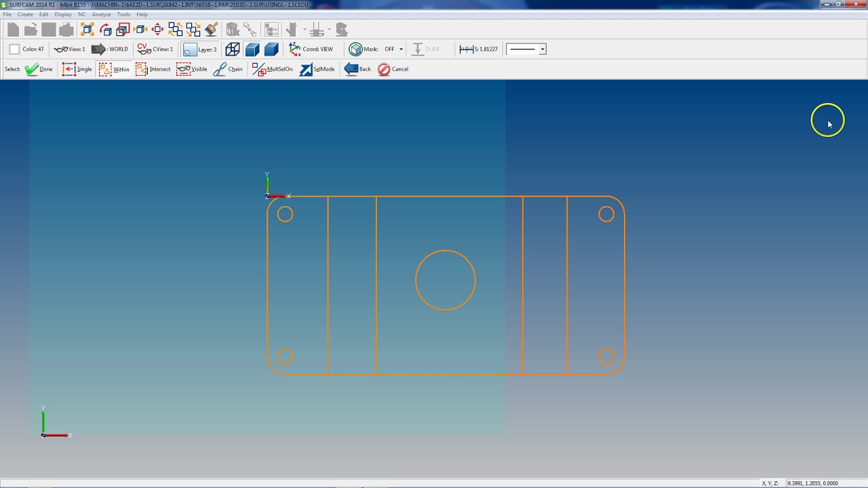This screenshot has width=868, height=488.
Task: Click the CView: 1 button
Action: click(x=155, y=49)
